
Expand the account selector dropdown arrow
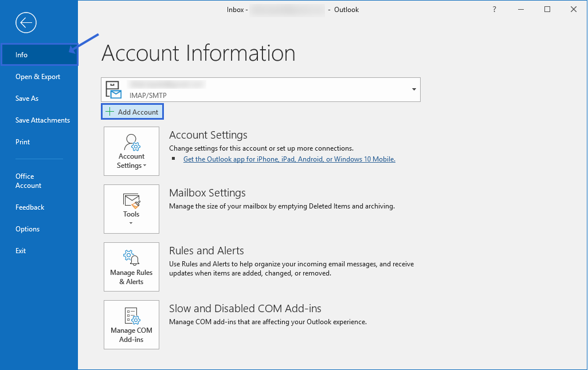pos(414,90)
